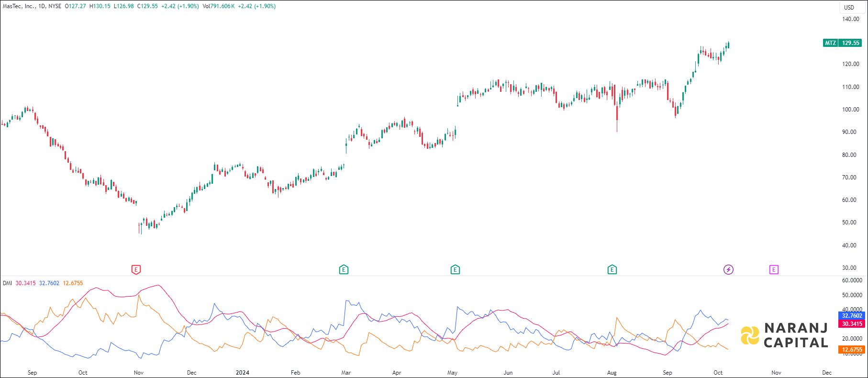Click the Feb label on the time axis
Screen dimensions: 868x378
point(296,373)
